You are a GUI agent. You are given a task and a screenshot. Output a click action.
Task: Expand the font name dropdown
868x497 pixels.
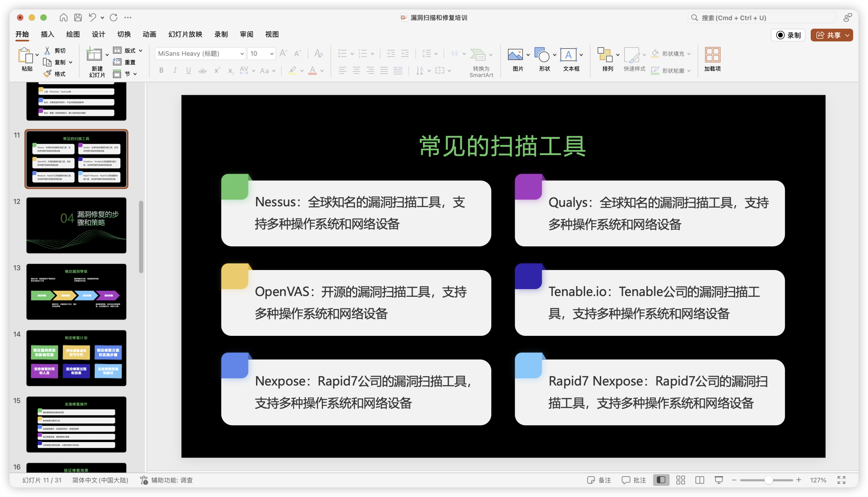[x=242, y=54]
